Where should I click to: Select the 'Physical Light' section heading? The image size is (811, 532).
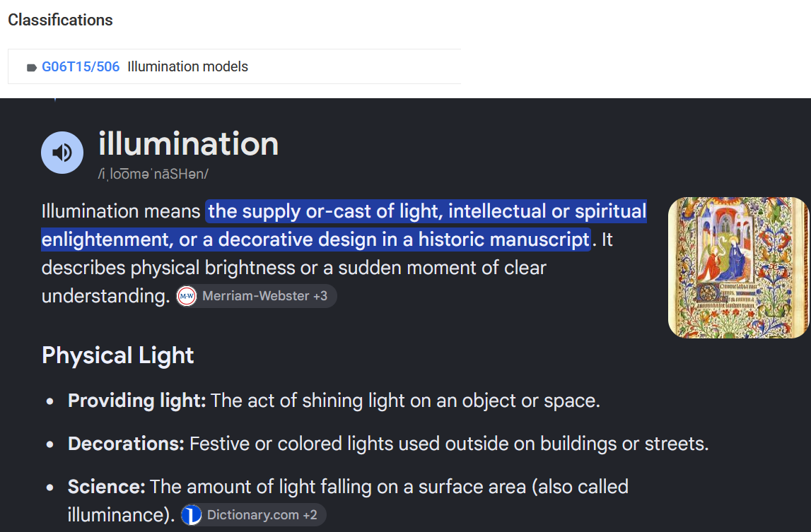click(117, 355)
